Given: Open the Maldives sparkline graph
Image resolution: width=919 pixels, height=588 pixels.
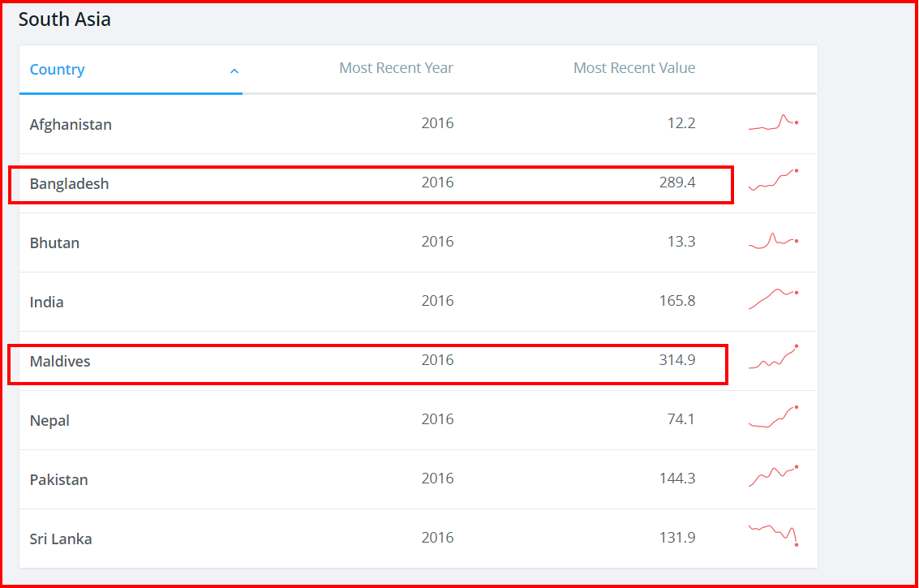Looking at the screenshot, I should point(773,357).
